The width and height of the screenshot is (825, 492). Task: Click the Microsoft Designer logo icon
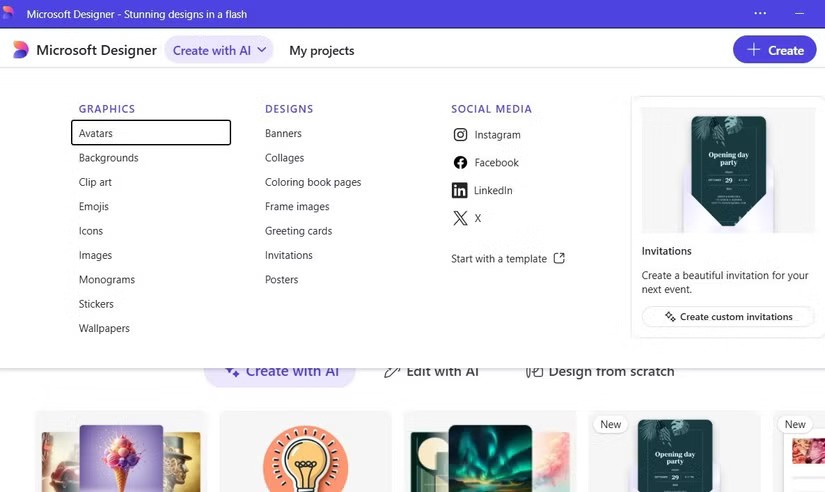pyautogui.click(x=21, y=50)
